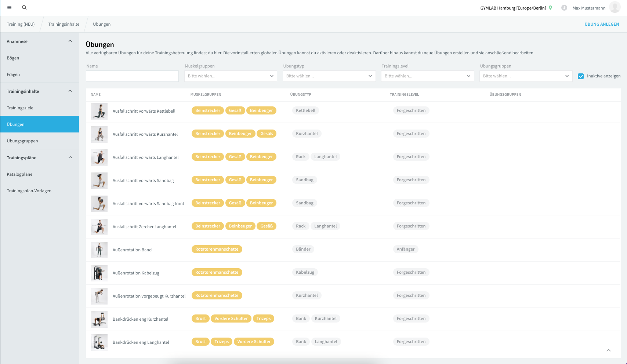Open Fragen in the sidebar
This screenshot has height=364, width=627.
coord(39,74)
